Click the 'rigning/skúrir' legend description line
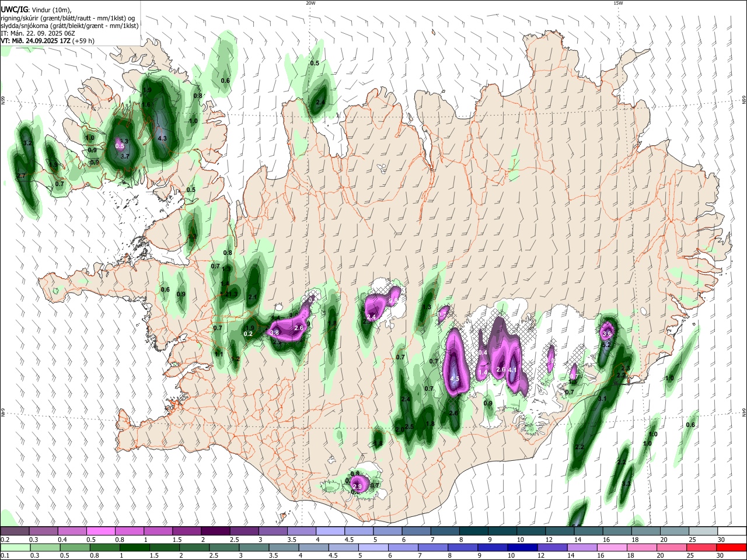The height and width of the screenshot is (560, 747). point(68,17)
